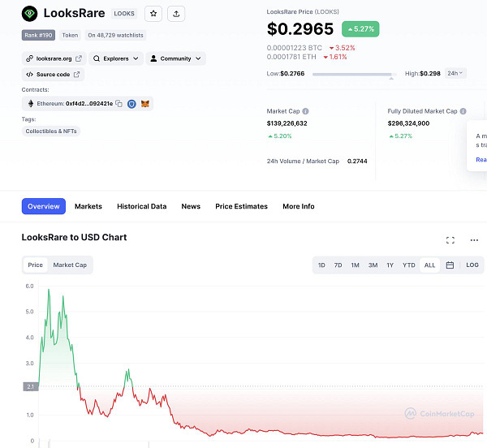Viewport: 487px width, 448px height.
Task: Toggle chart to Price view
Action: coord(36,265)
